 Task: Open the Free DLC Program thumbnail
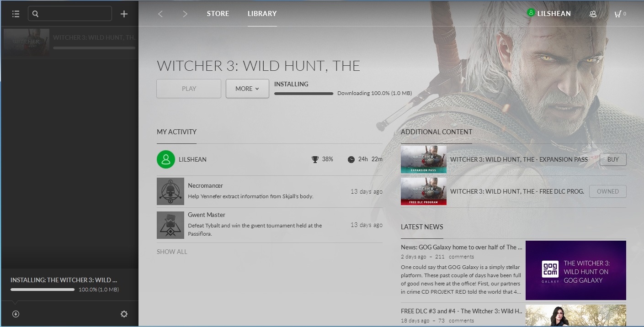click(424, 191)
